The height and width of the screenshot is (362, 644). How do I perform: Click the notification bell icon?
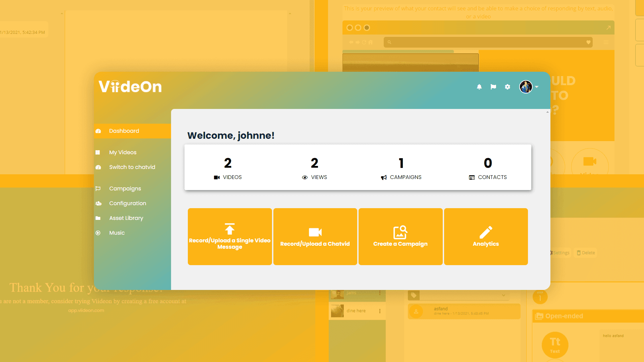pos(479,87)
